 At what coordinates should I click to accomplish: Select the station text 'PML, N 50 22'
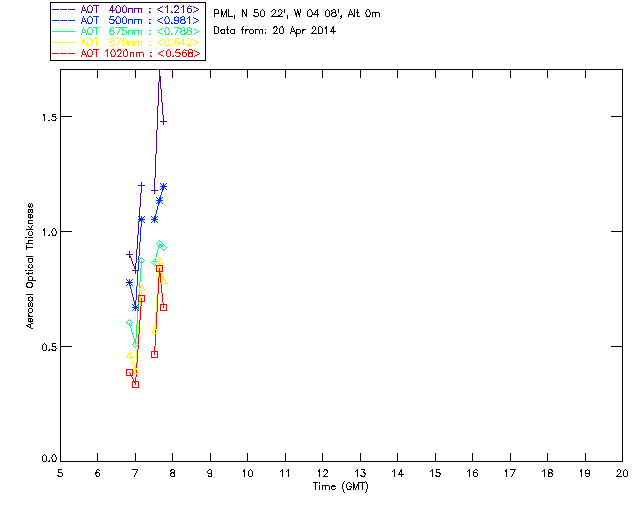pos(249,14)
